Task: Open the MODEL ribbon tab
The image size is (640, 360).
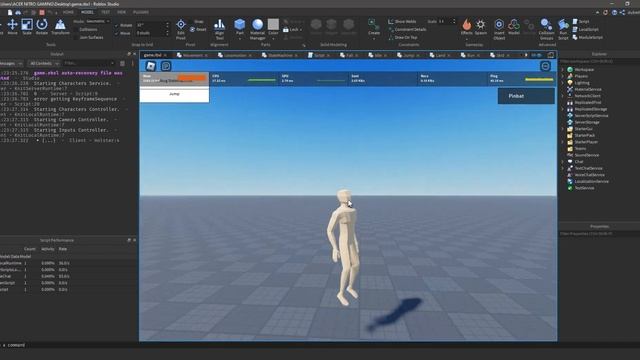Action: pyautogui.click(x=87, y=12)
